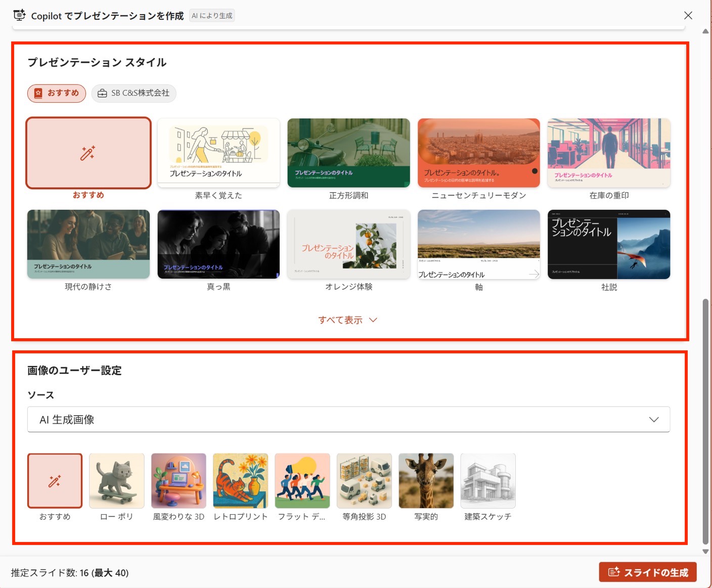Select the レトロプリント image style
Screen dimensions: 712x588
[x=240, y=481]
